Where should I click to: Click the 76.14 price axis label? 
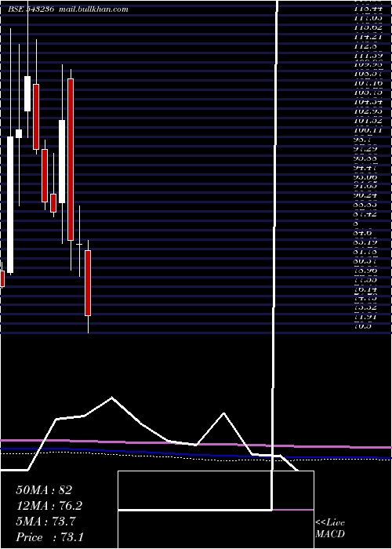[x=365, y=289]
